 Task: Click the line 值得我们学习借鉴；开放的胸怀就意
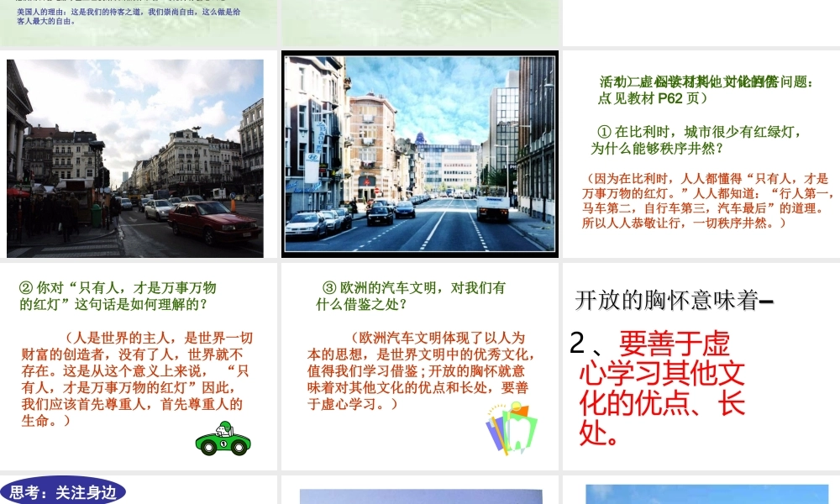tap(416, 371)
